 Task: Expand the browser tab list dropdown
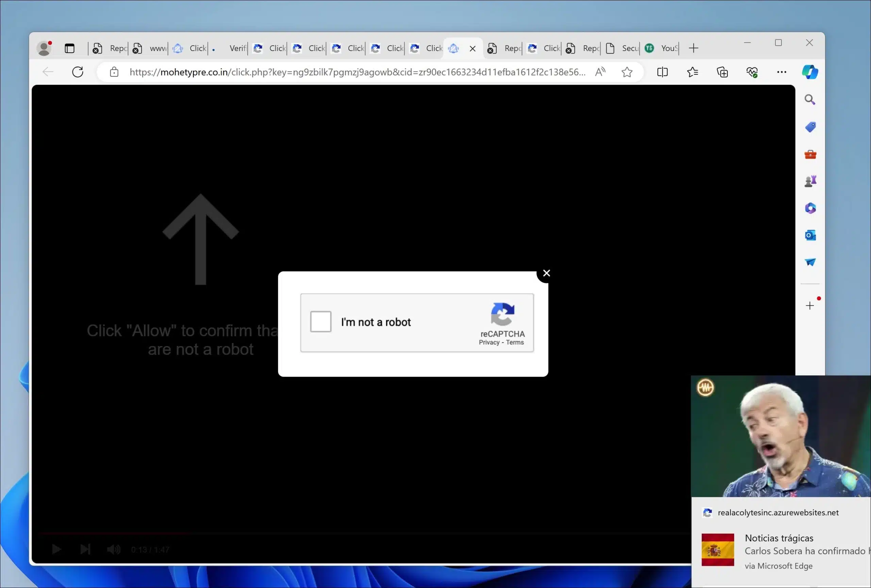point(69,48)
